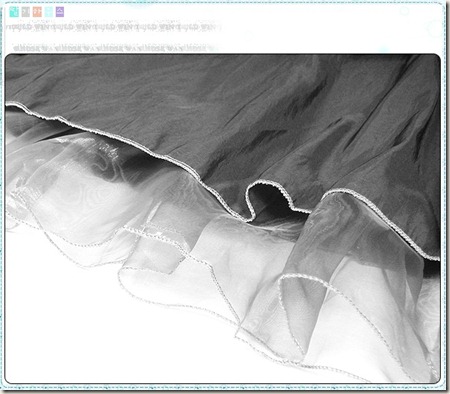
Task: Click the light blue square tile
Action: 49,12
